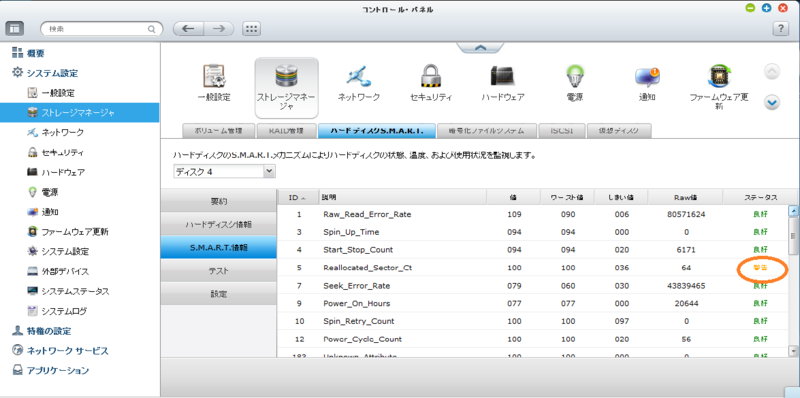Open the ディスク 4 disk selection dropdown
The height and width of the screenshot is (398, 800).
coord(224,172)
